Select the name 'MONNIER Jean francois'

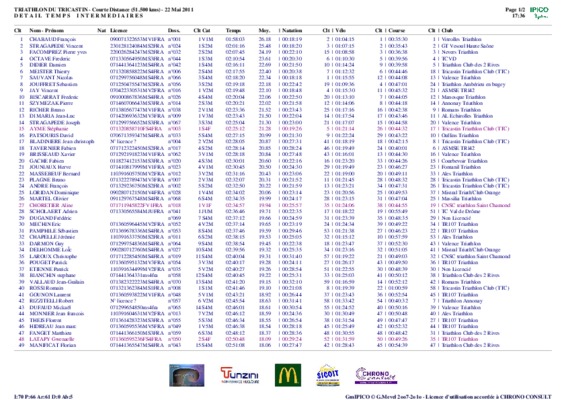[x=57, y=313]
